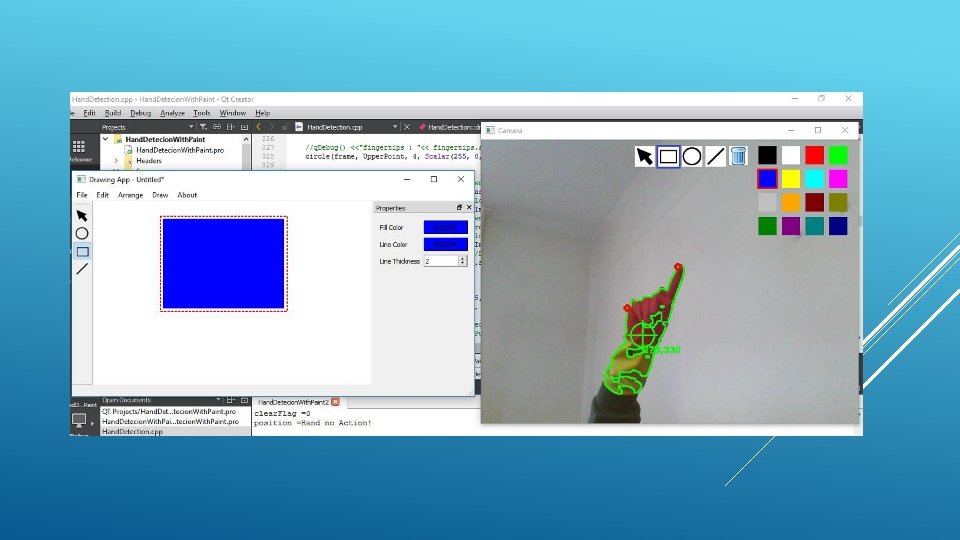Viewport: 960px width, 540px height.
Task: Select the arrow tool in Camera window
Action: 644,156
